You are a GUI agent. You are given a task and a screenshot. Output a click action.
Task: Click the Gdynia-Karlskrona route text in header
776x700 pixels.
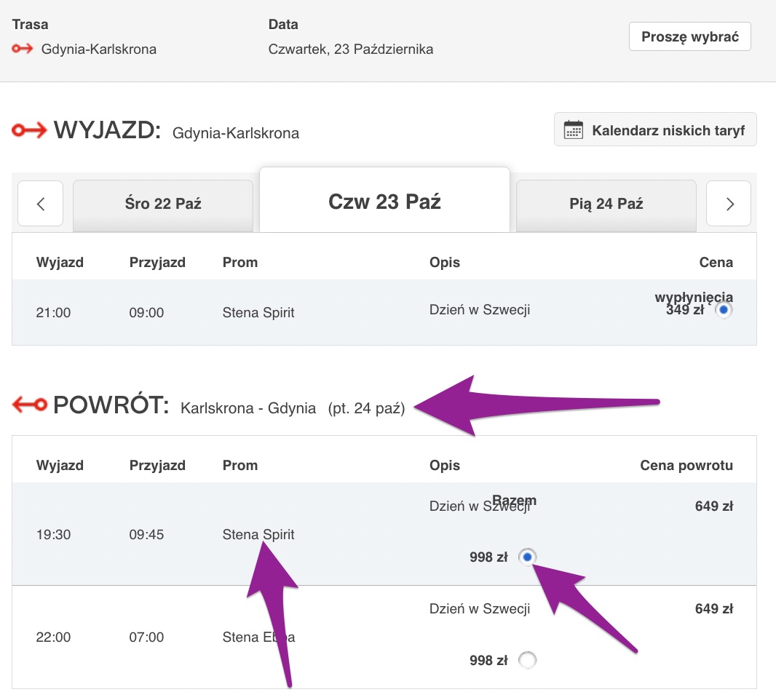99,49
